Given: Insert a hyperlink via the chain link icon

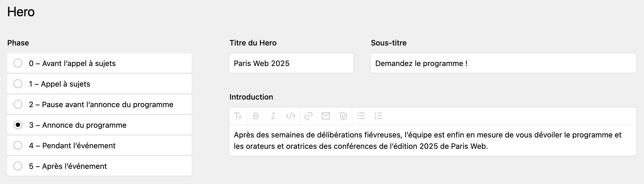Looking at the screenshot, I should [x=308, y=116].
